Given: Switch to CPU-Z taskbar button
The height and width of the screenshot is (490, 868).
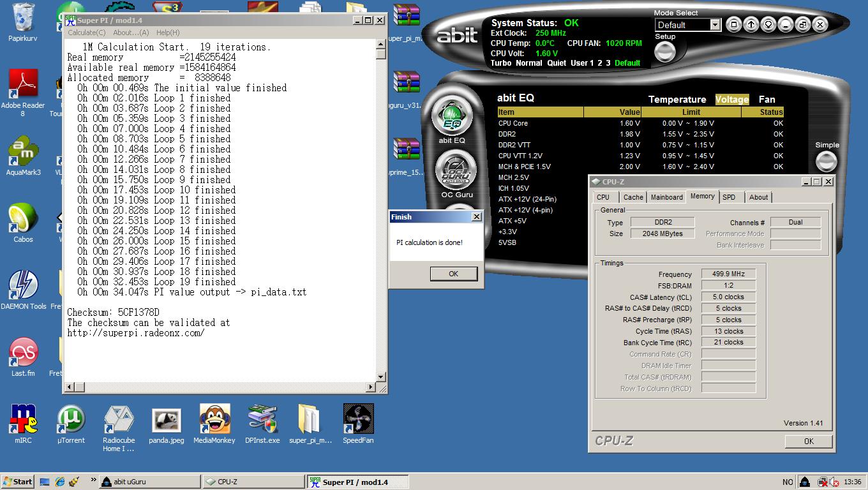Looking at the screenshot, I should (x=253, y=482).
